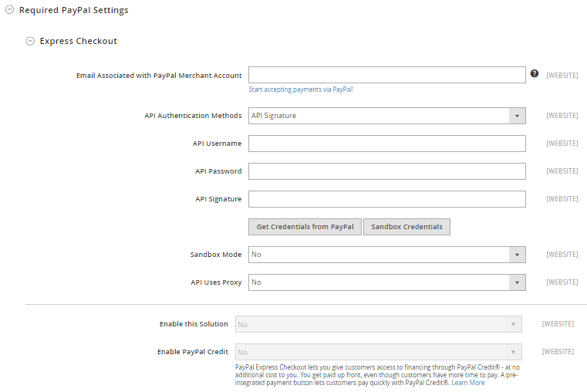This screenshot has height=392, width=587.
Task: Click into the API Signature input field
Action: point(386,199)
